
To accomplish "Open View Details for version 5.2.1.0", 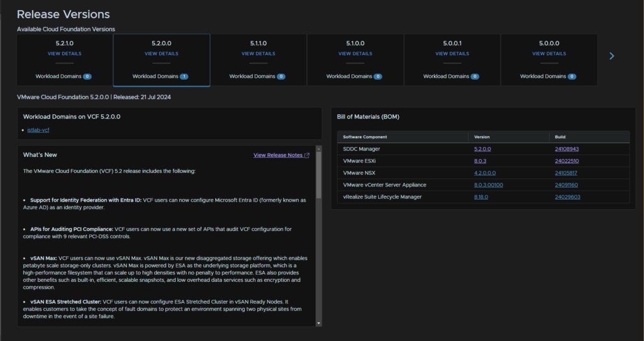I will click(x=65, y=54).
